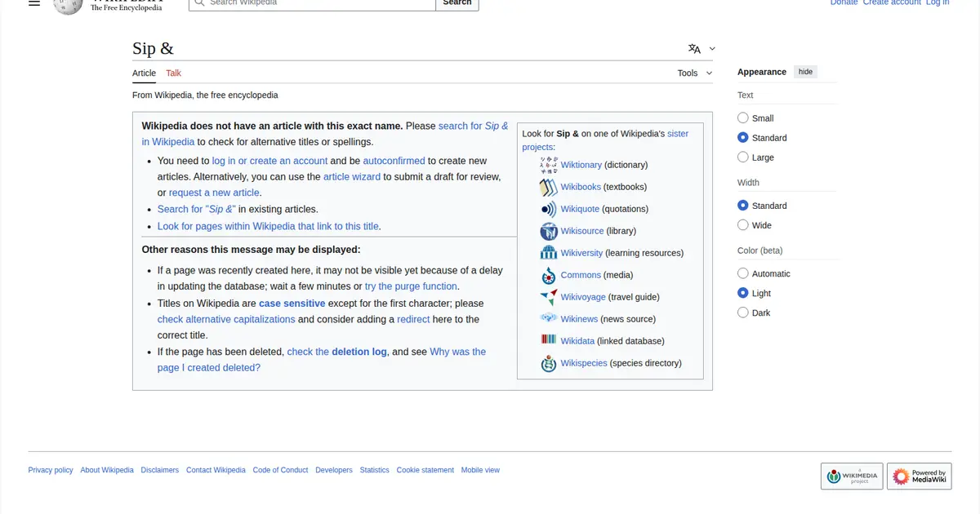Open the hamburger main menu
Image resolution: width=980 pixels, height=514 pixels.
34,3
